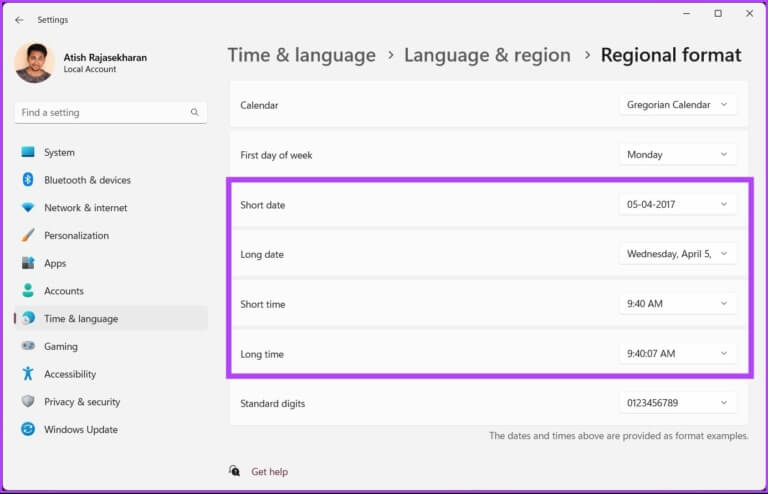Click Time & language breadcrumb
Image resolution: width=768 pixels, height=494 pixels.
[302, 55]
